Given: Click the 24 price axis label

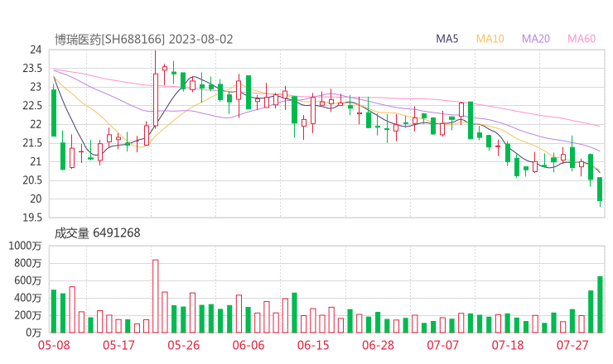Looking at the screenshot, I should pos(36,50).
